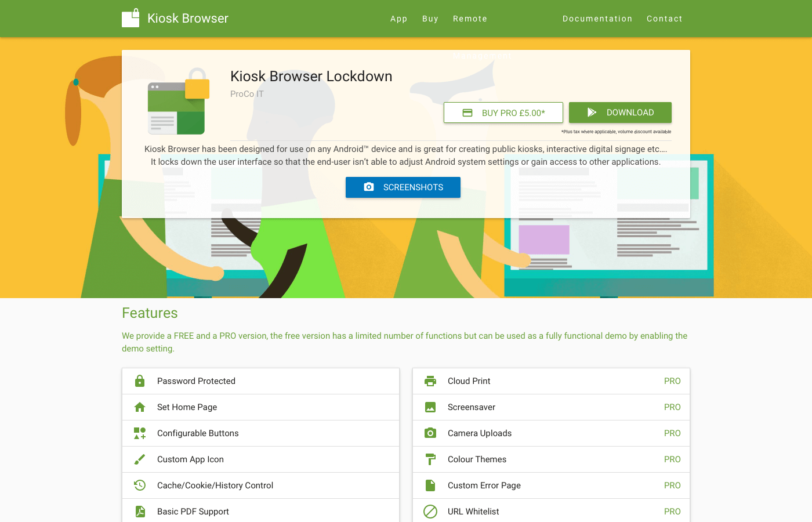Click the printer icon beside Cloud Print
Screen dimensions: 812x522
click(430, 381)
